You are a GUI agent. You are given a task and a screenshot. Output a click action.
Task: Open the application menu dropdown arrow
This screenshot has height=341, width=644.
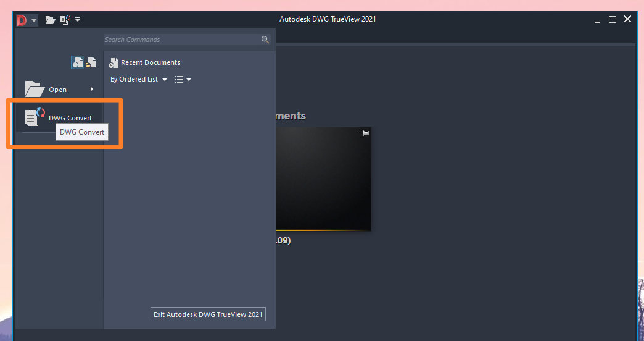34,20
